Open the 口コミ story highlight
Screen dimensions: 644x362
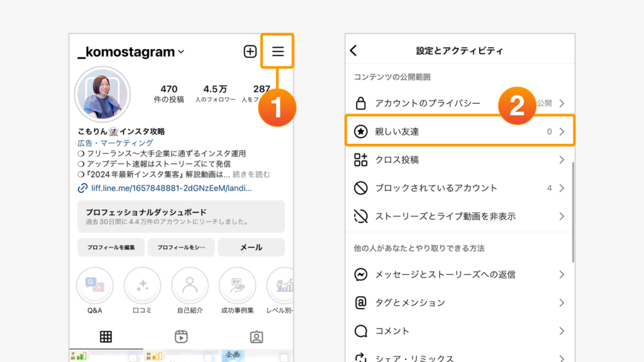[142, 286]
